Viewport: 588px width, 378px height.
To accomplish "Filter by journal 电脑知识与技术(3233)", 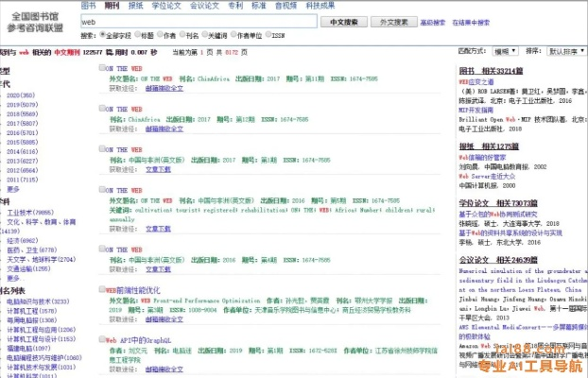I will click(38, 301).
